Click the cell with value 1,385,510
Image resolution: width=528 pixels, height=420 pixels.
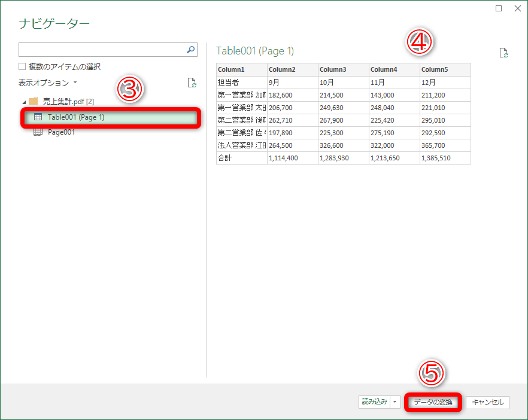click(x=445, y=158)
